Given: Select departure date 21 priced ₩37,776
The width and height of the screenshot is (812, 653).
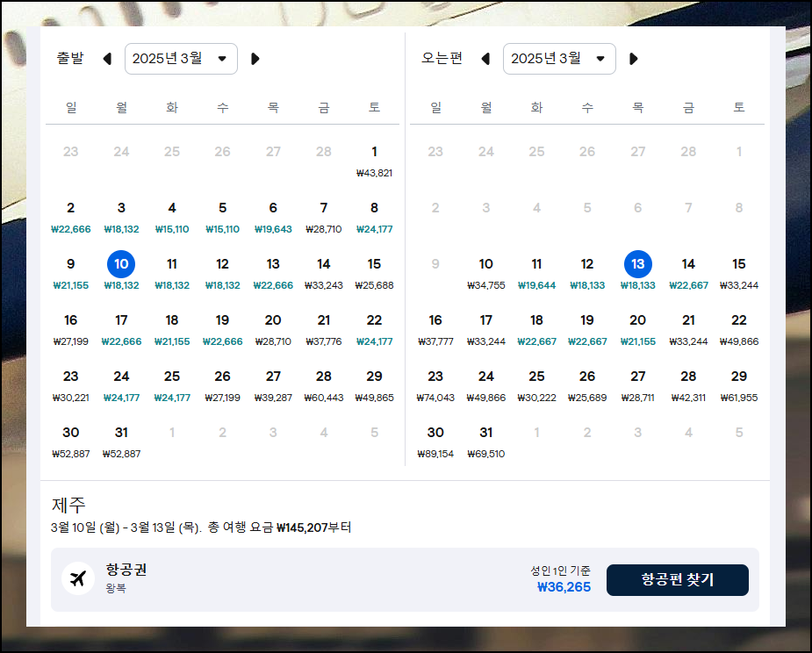Looking at the screenshot, I should coord(324,330).
